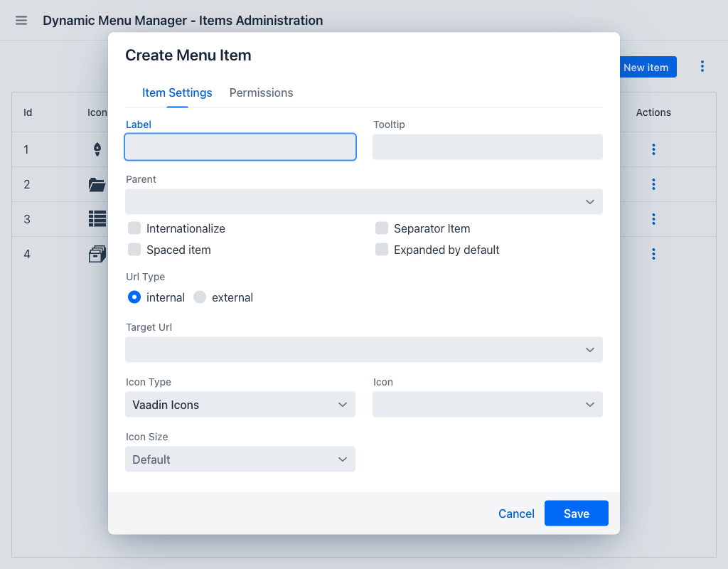The height and width of the screenshot is (569, 728).
Task: Click the New item button
Action: pos(648,68)
